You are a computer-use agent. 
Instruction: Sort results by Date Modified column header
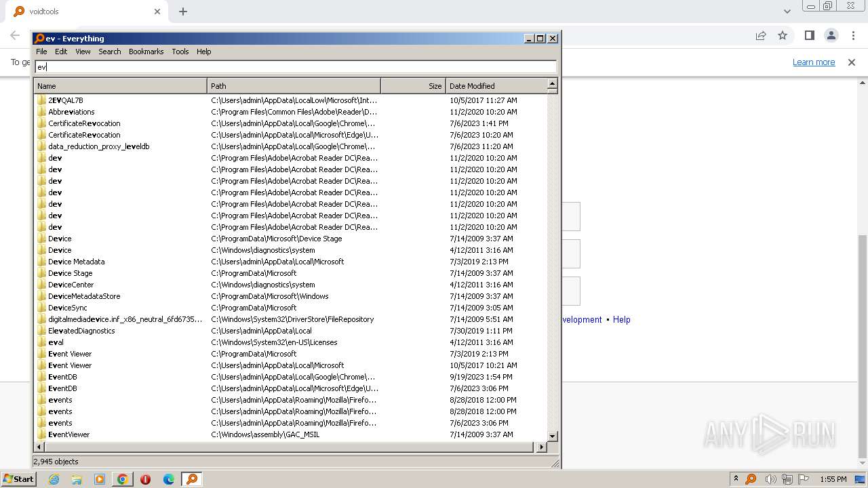coord(496,86)
